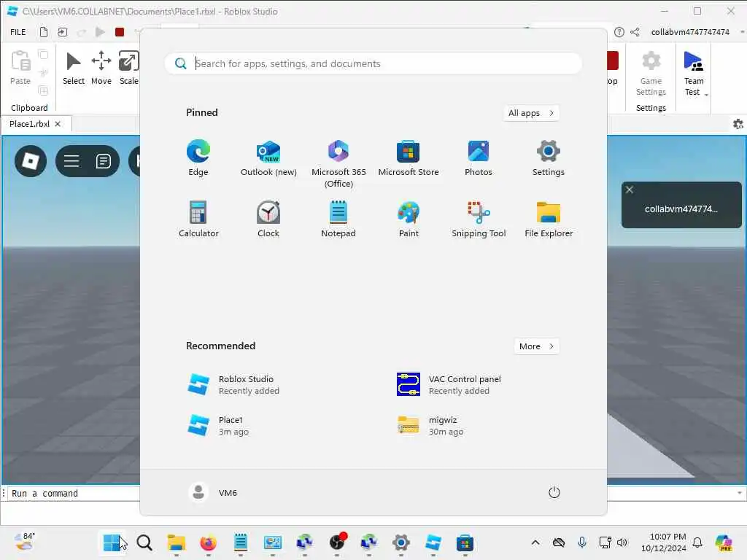Launch the Clock app
This screenshot has width=747, height=560.
click(x=268, y=219)
